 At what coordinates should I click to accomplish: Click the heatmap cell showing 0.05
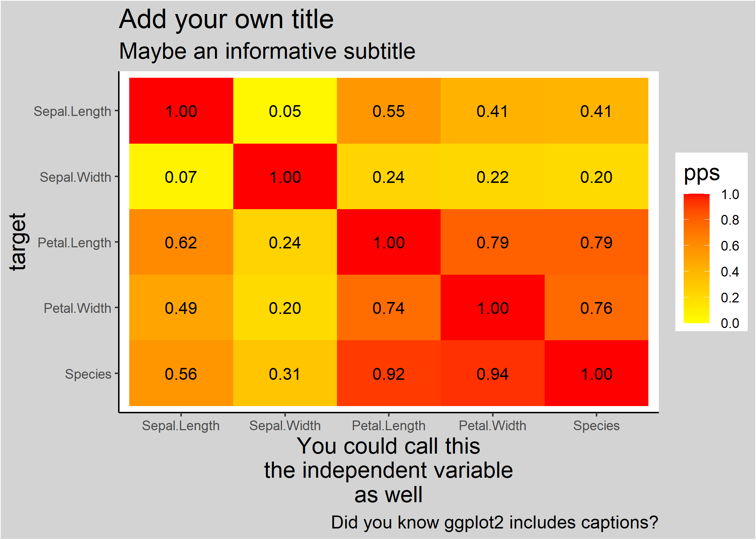(x=285, y=111)
